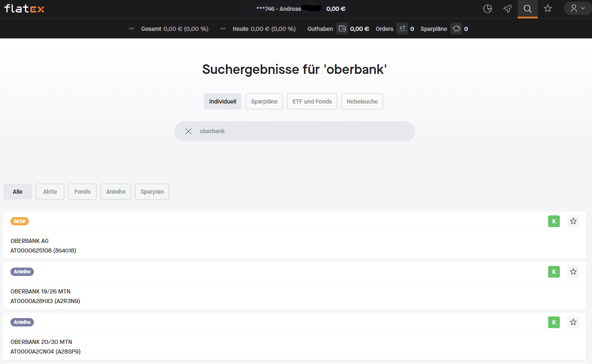Click K buy button for OBERBANK 20/30 MTN
This screenshot has width=592, height=364.
(x=554, y=322)
